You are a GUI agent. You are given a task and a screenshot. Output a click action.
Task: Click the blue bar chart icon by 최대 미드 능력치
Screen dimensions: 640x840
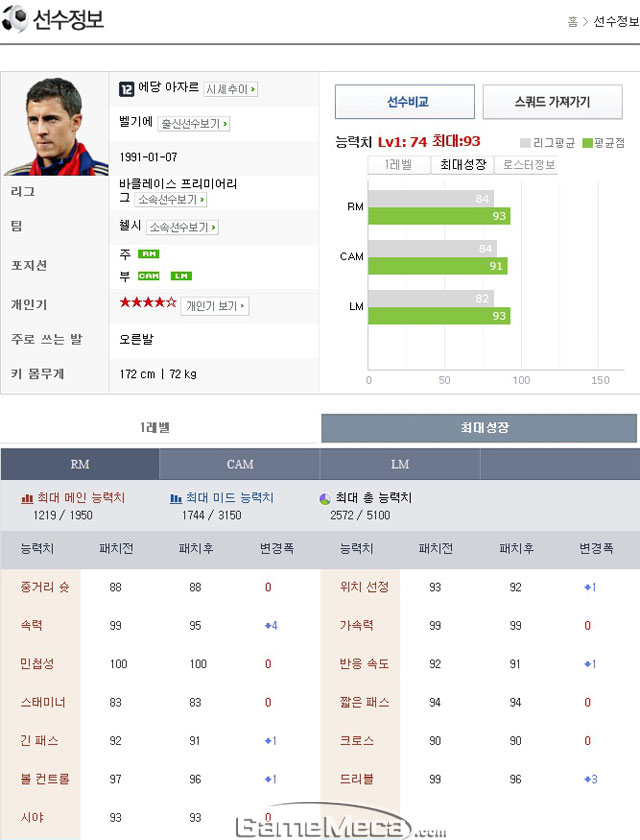click(176, 498)
